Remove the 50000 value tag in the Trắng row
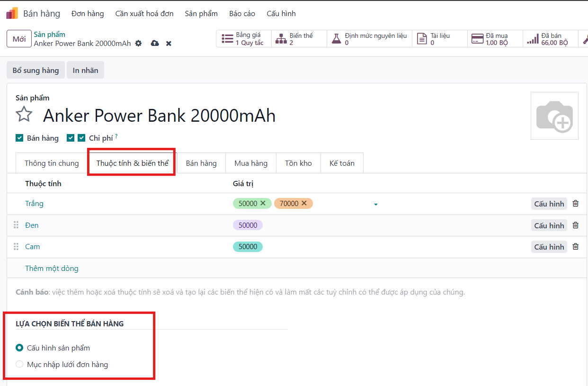This screenshot has height=386, width=588. tap(263, 203)
